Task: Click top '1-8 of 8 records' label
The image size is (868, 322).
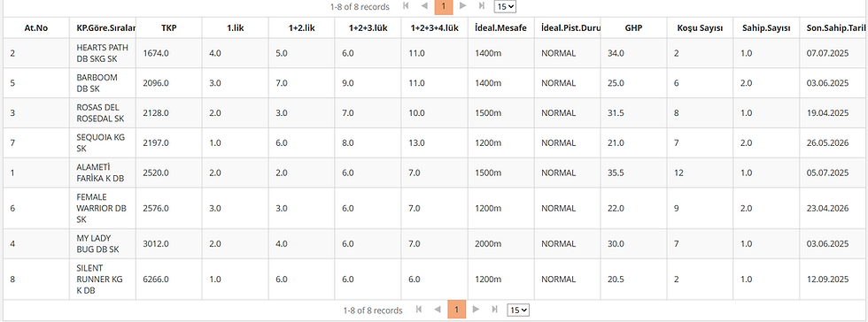Action: pyautogui.click(x=360, y=7)
